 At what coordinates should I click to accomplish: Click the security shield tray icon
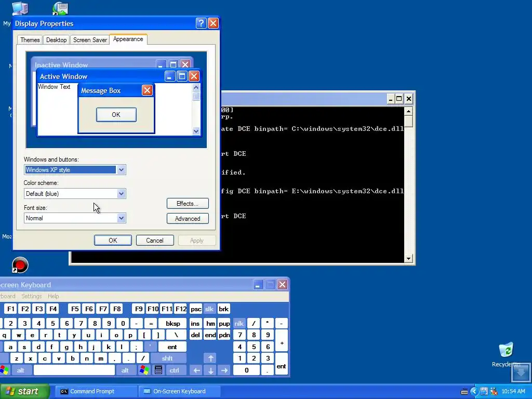pyautogui.click(x=494, y=391)
